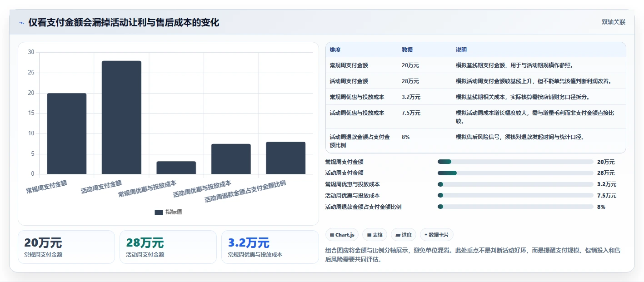
Task: Click the 常规周支付金额 progress bar
Action: point(515,162)
